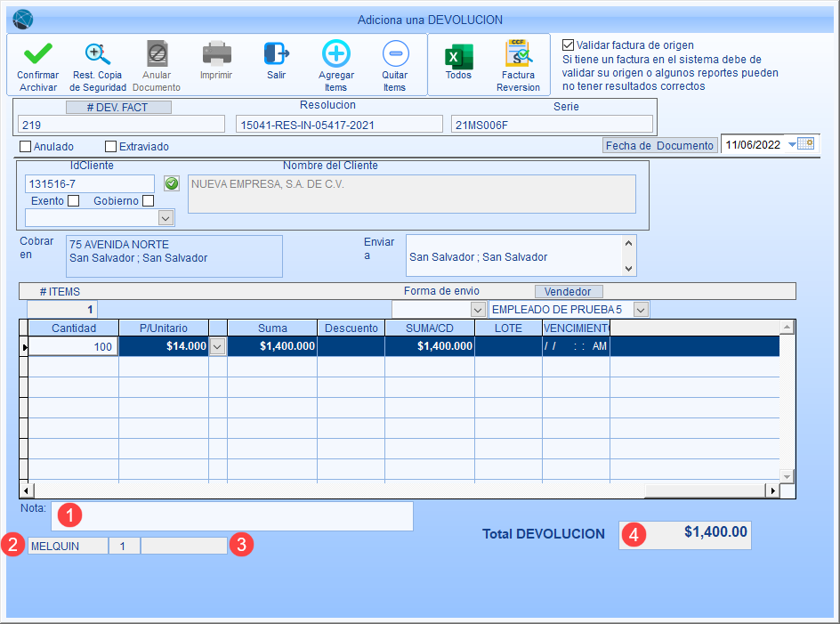Click the Imprimir printer icon
This screenshot has height=624, width=840.
coord(216,53)
